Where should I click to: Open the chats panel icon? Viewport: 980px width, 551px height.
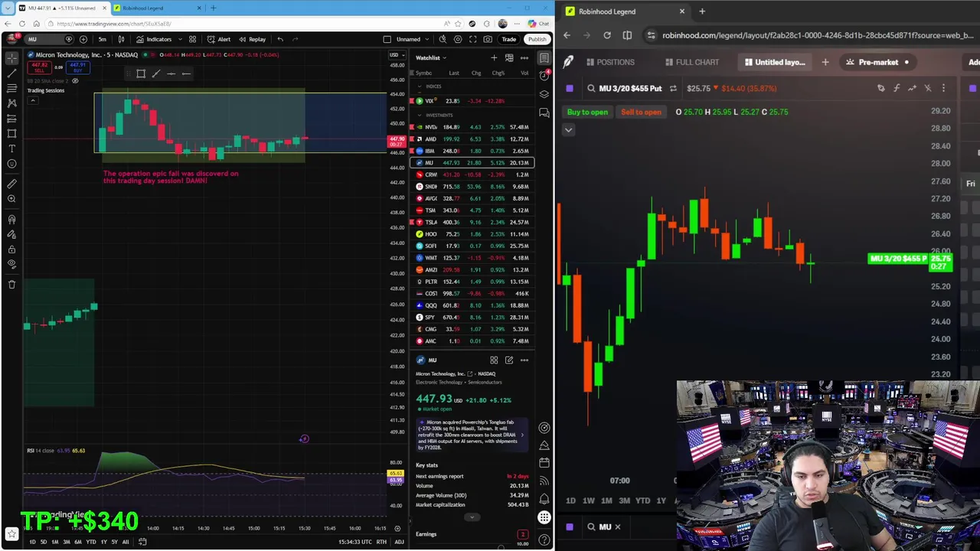(x=544, y=112)
